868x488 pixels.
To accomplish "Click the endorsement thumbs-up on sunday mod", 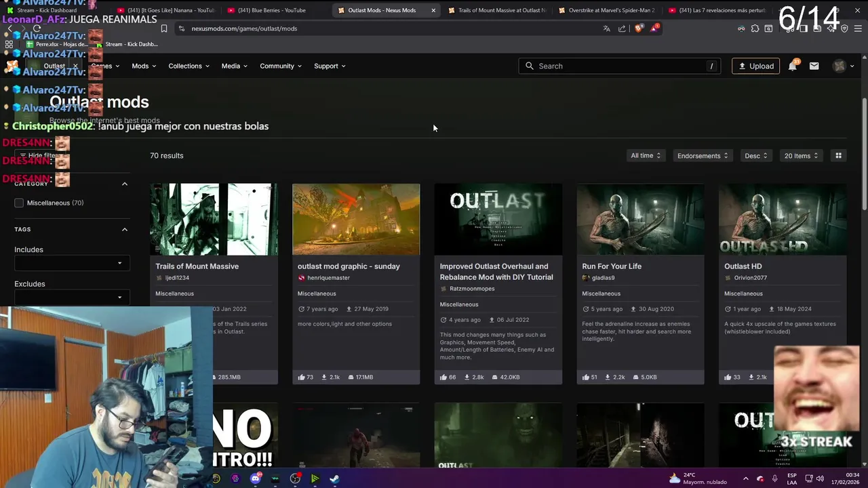I will click(301, 377).
